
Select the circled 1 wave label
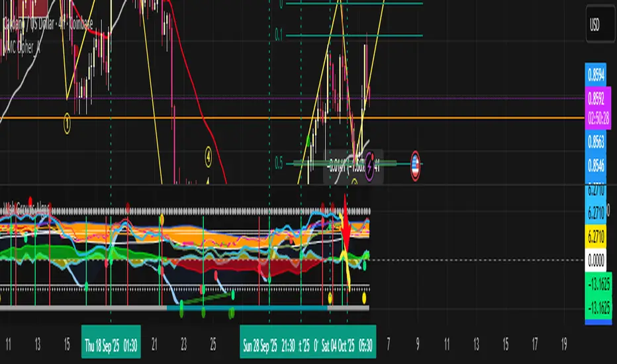tap(67, 124)
